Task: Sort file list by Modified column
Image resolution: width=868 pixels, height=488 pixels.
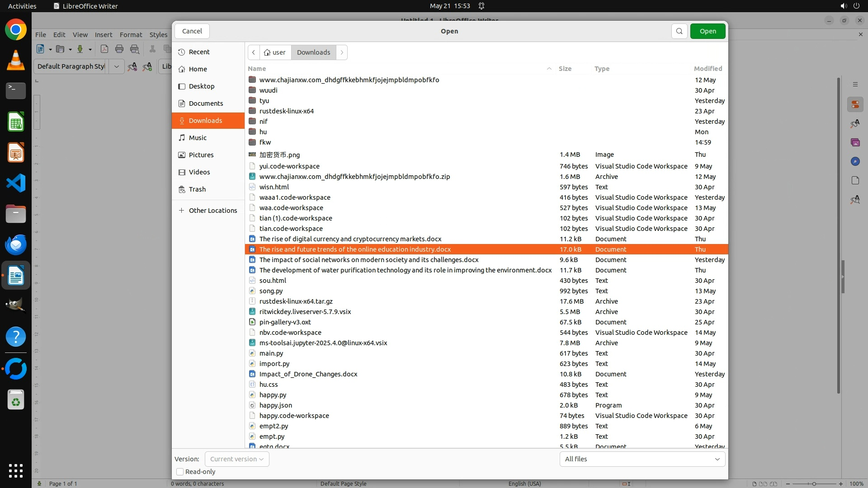Action: tap(708, 69)
